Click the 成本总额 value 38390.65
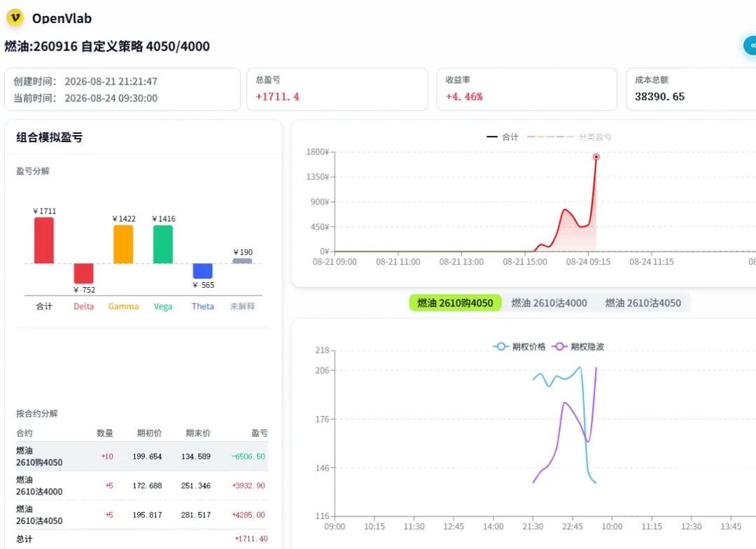756x549 pixels. click(x=659, y=97)
